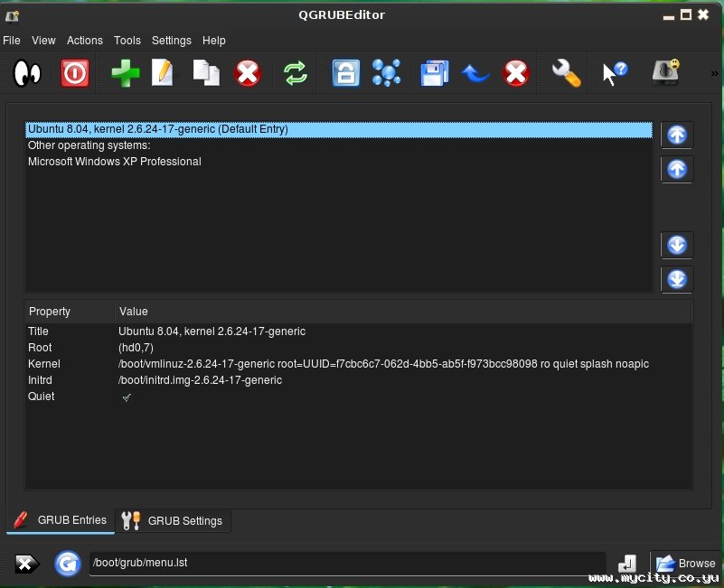This screenshot has height=588, width=724.
Task: Click the Initrd property label
Action: pos(40,380)
